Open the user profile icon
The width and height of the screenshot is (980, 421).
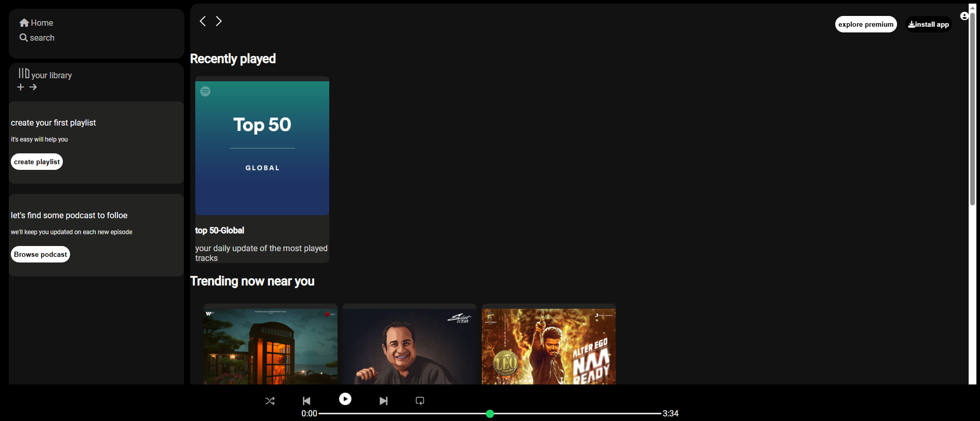(x=964, y=16)
